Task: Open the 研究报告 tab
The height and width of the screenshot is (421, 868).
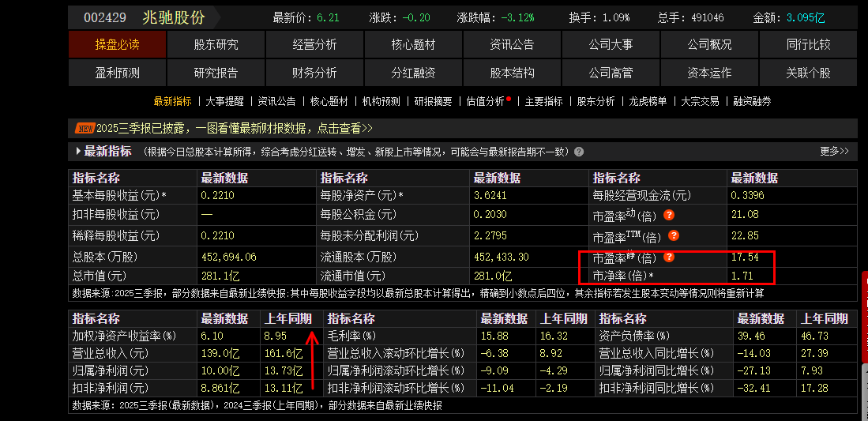Action: [x=216, y=73]
